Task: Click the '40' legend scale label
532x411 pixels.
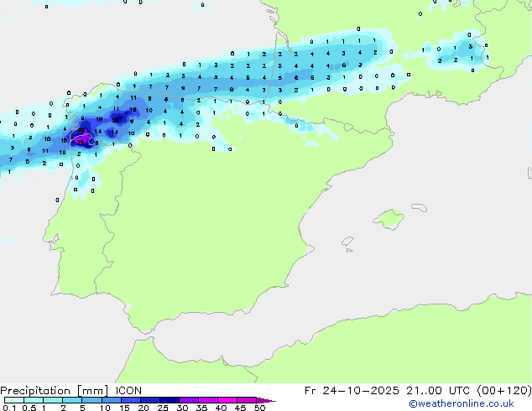Action: 221,408
